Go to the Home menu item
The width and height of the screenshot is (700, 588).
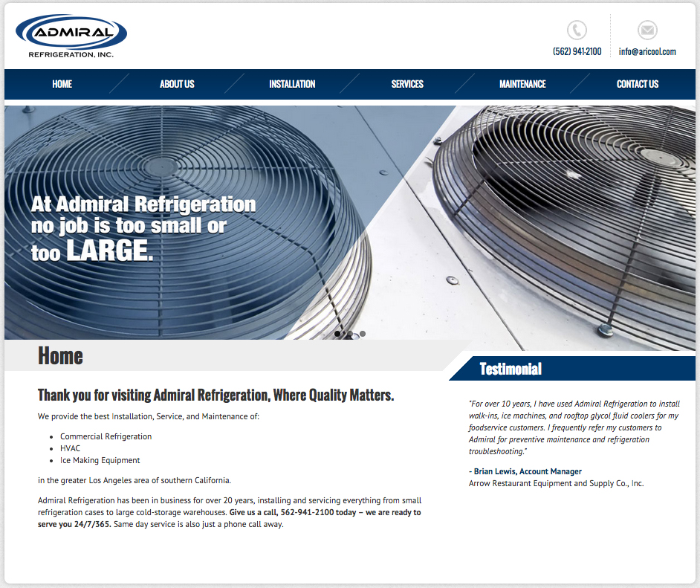pos(62,84)
